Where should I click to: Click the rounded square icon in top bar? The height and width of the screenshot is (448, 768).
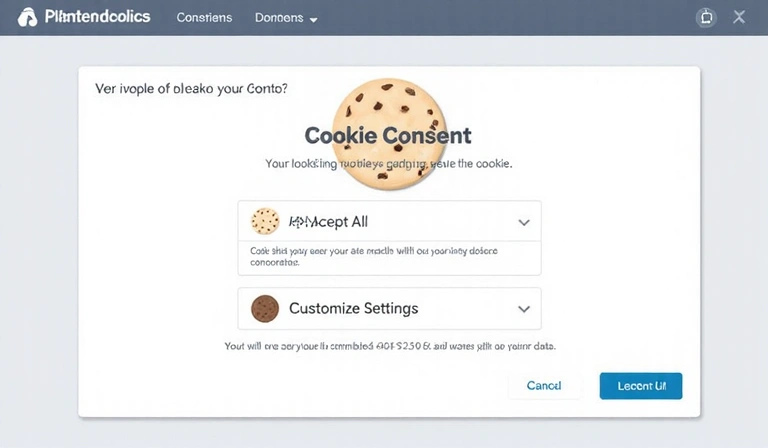click(x=706, y=18)
